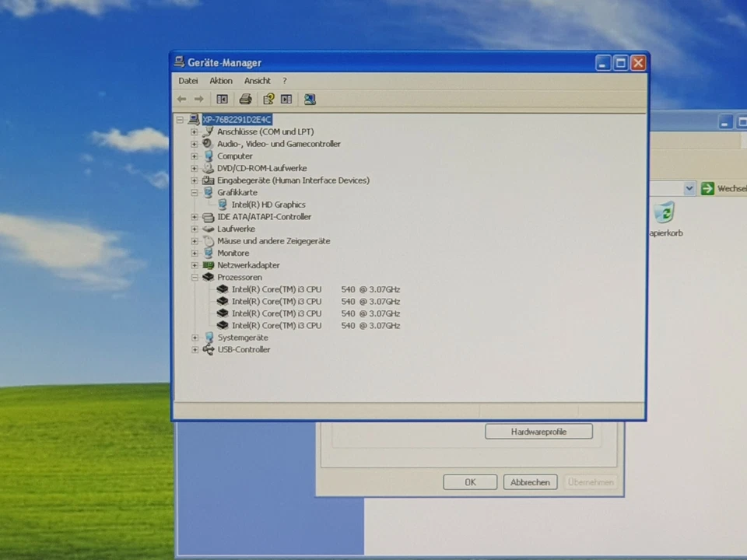This screenshot has height=560, width=747.
Task: Click the Mäuse und andere Zeigegeräte mouse icon
Action: pyautogui.click(x=209, y=240)
